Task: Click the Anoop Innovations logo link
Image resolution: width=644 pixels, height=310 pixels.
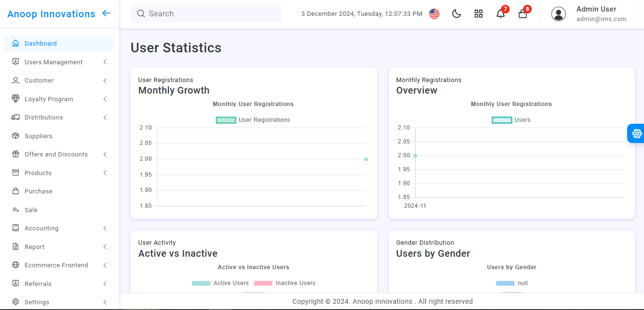Action: (51, 14)
